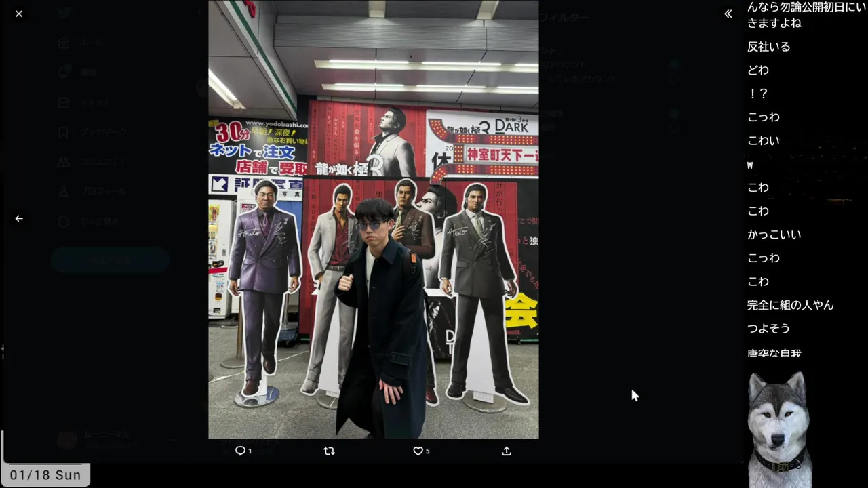Select the chat comment "こわい"

764,140
